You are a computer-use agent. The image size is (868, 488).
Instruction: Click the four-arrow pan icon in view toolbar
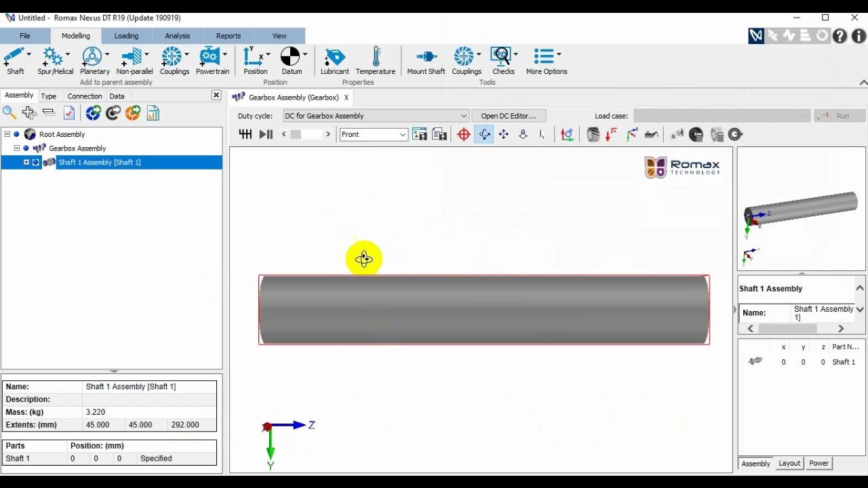pos(504,134)
